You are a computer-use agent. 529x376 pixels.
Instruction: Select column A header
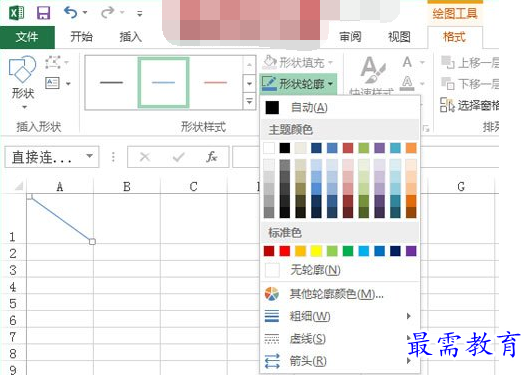click(60, 187)
